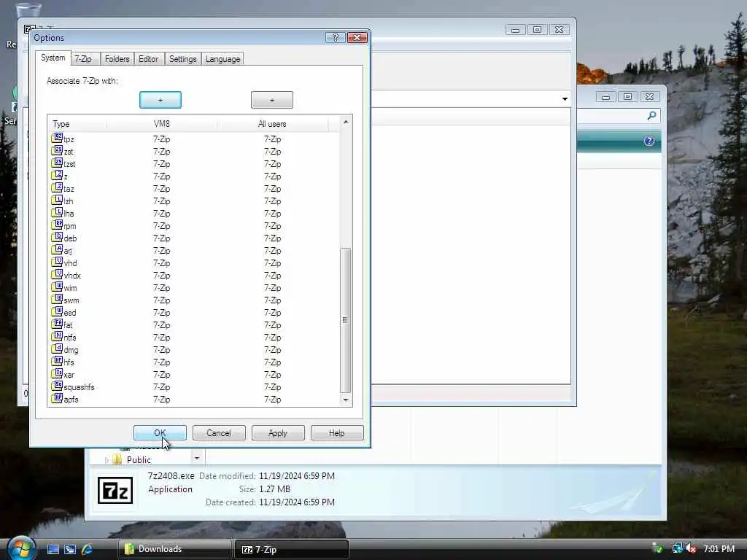
Task: Click the Help button in Options
Action: click(x=337, y=433)
